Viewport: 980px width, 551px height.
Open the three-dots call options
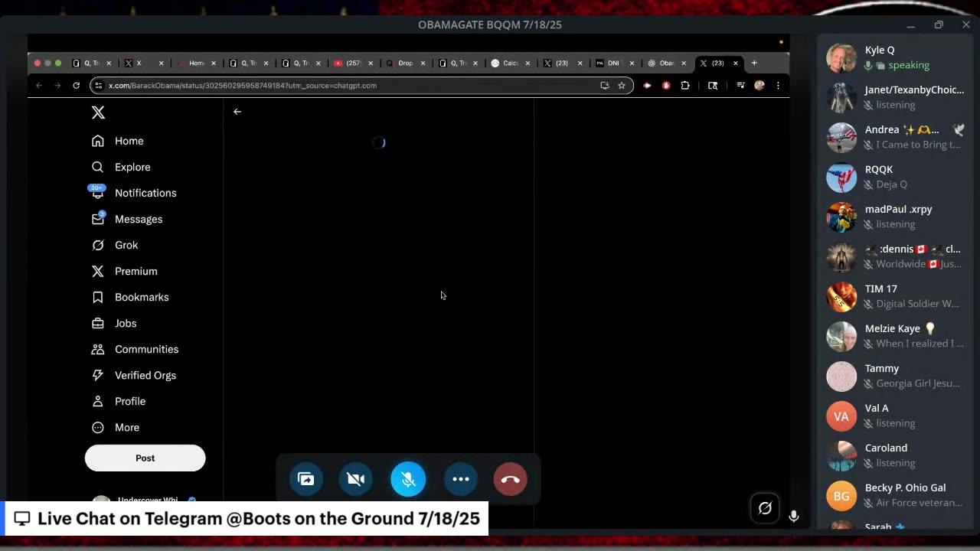tap(460, 479)
